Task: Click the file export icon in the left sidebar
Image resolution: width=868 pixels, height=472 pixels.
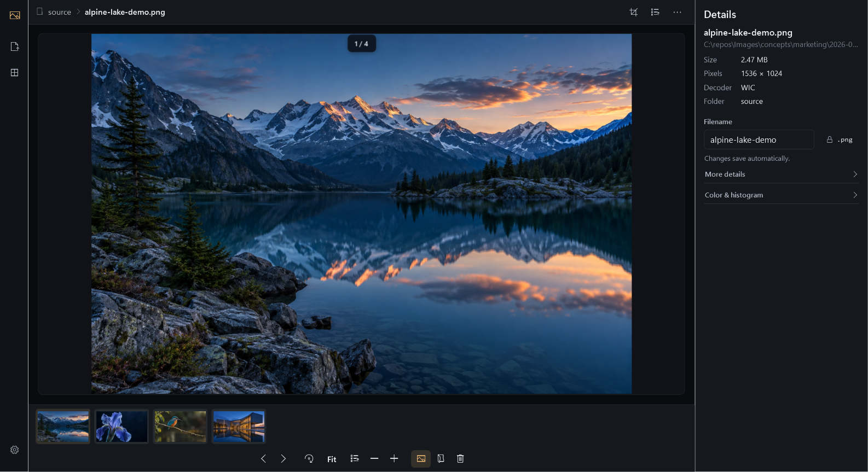Action: pos(15,46)
